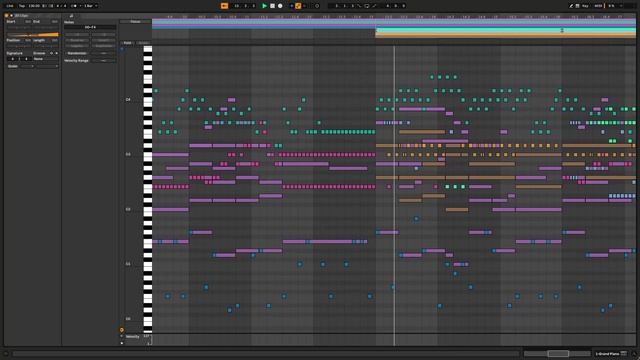Toggle the orange clip Loop button

tap(32, 35)
